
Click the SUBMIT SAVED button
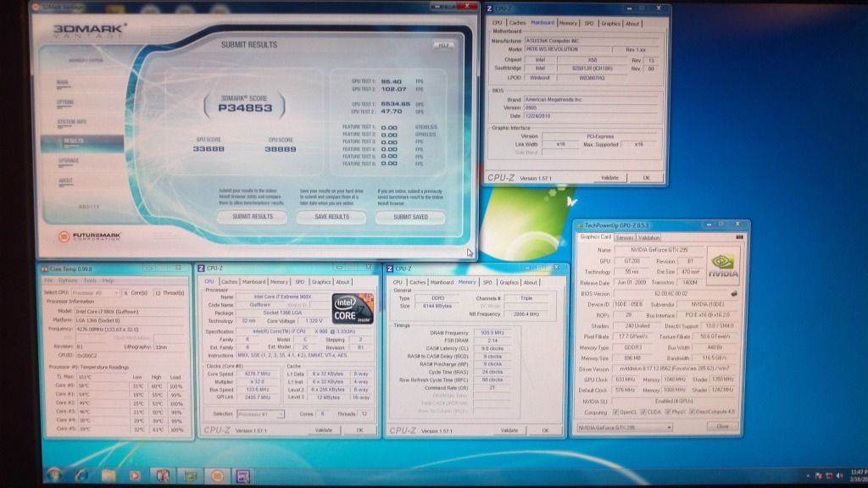coord(410,217)
